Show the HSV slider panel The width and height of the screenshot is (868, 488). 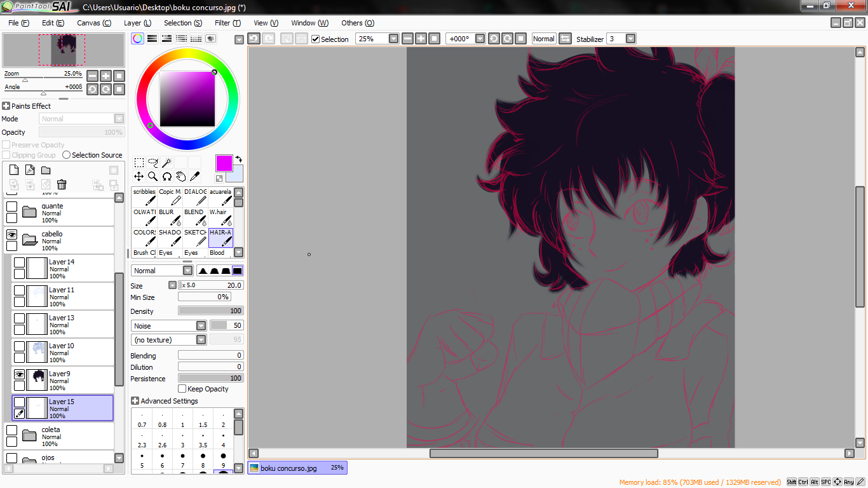click(166, 39)
